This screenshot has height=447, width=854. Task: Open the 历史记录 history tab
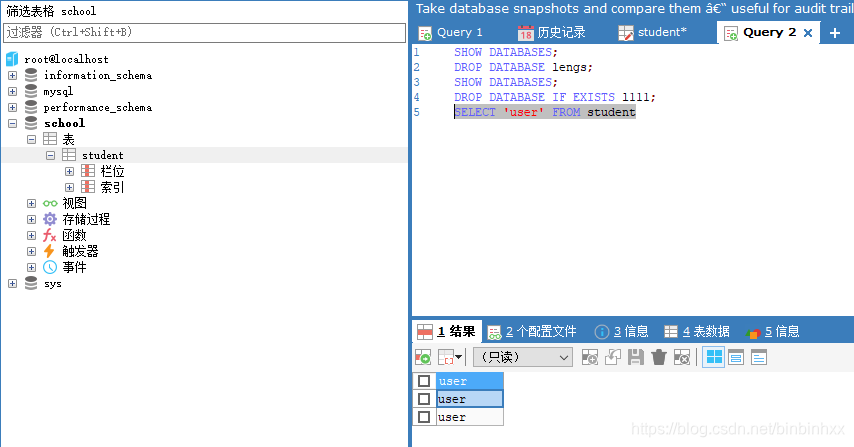[551, 33]
